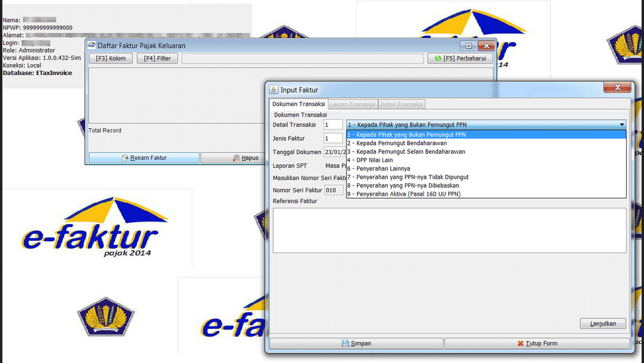Collapse the Detail Transaksi dropdown arrow
This screenshot has width=644, height=363.
point(622,125)
